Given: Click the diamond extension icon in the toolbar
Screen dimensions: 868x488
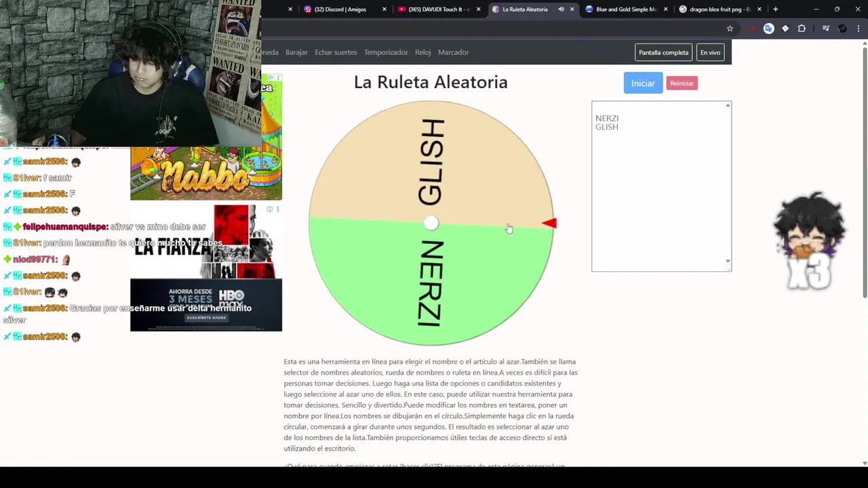Looking at the screenshot, I should coord(785,28).
